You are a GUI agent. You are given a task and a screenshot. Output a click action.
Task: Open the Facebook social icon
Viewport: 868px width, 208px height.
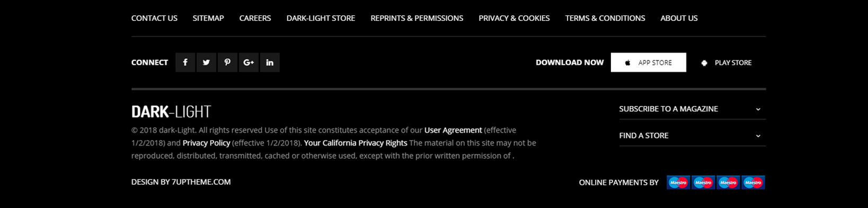(185, 62)
